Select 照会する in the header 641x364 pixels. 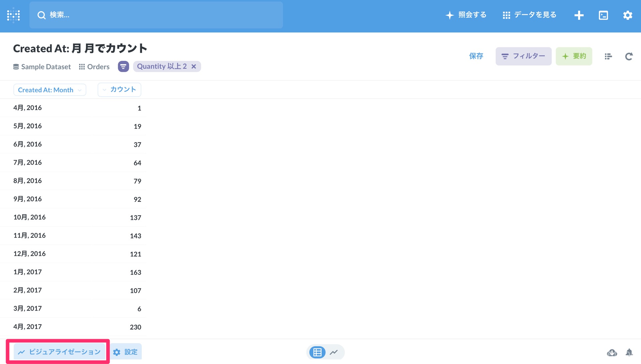pos(466,15)
